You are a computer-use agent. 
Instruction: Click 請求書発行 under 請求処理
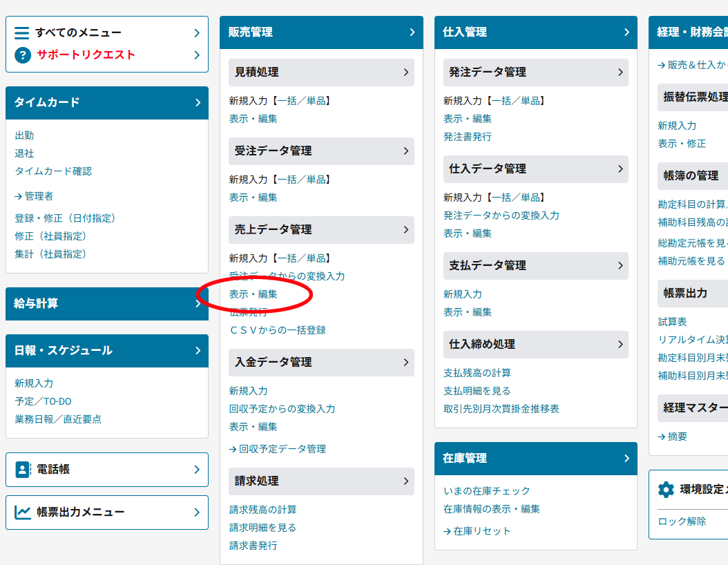[253, 546]
